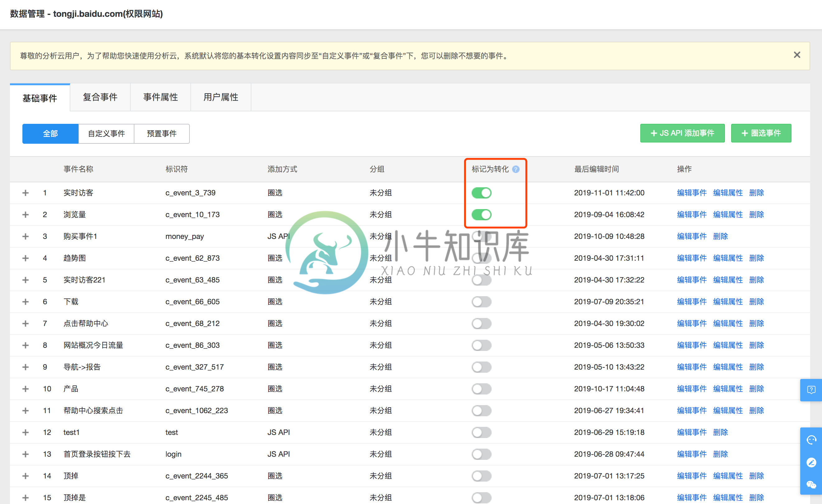Enable conversion toggle for test1

pos(481,432)
